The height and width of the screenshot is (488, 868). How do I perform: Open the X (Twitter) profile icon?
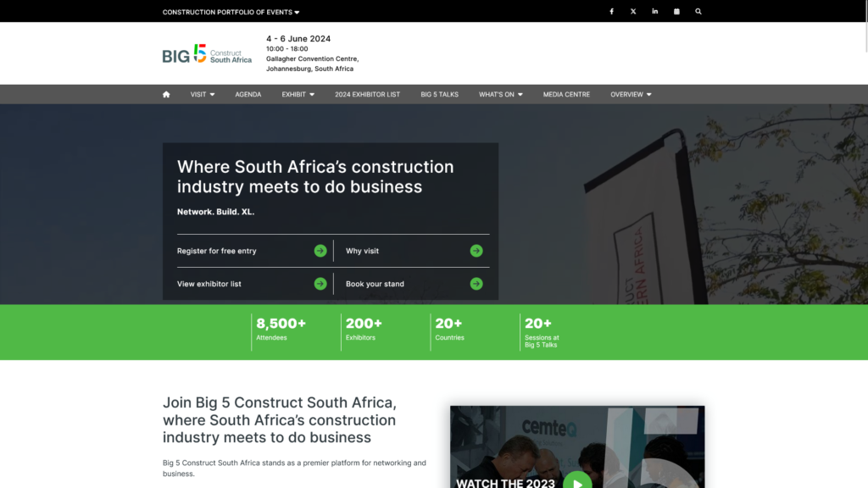pyautogui.click(x=633, y=12)
